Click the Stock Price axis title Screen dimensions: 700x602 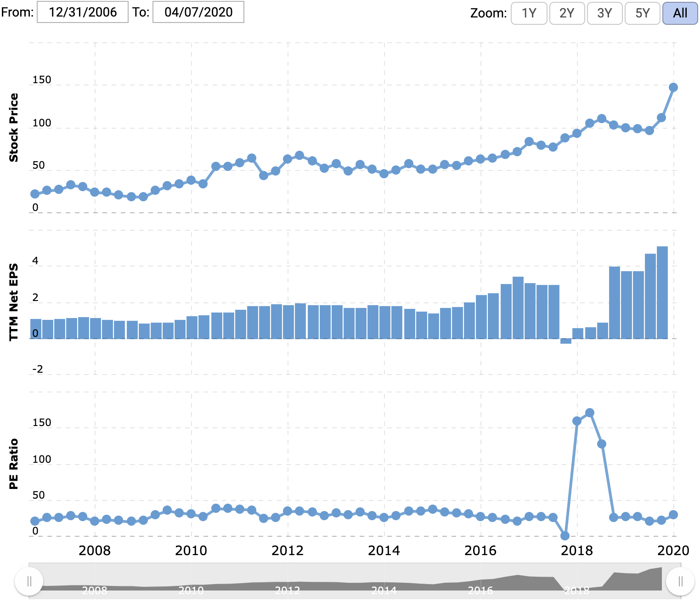pyautogui.click(x=14, y=128)
